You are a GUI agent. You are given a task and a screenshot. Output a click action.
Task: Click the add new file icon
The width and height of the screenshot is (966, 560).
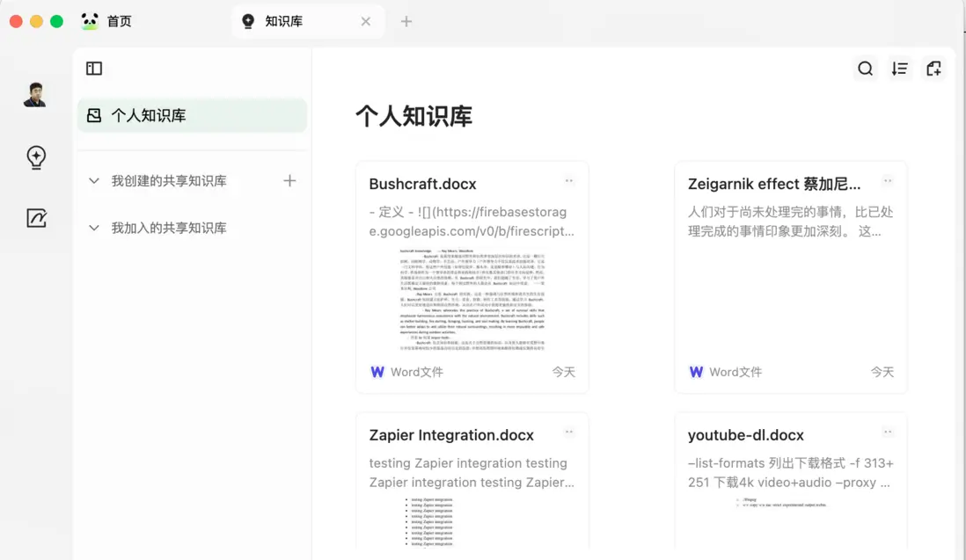[x=934, y=69]
